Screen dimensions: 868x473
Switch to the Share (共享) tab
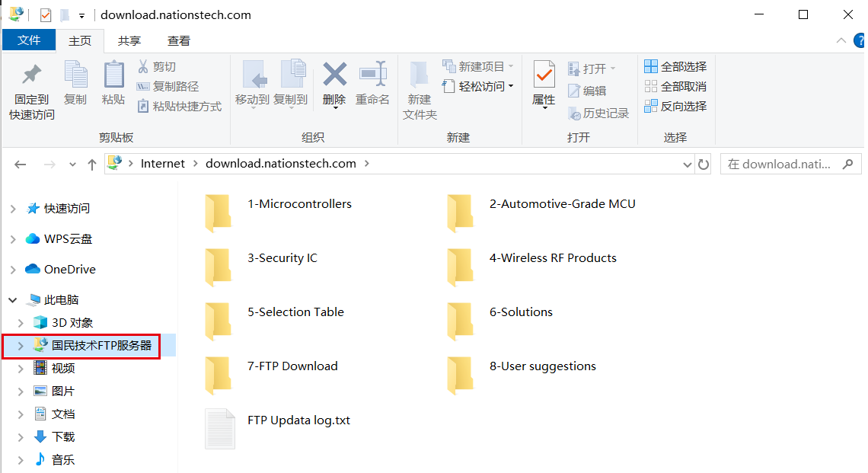pos(129,41)
